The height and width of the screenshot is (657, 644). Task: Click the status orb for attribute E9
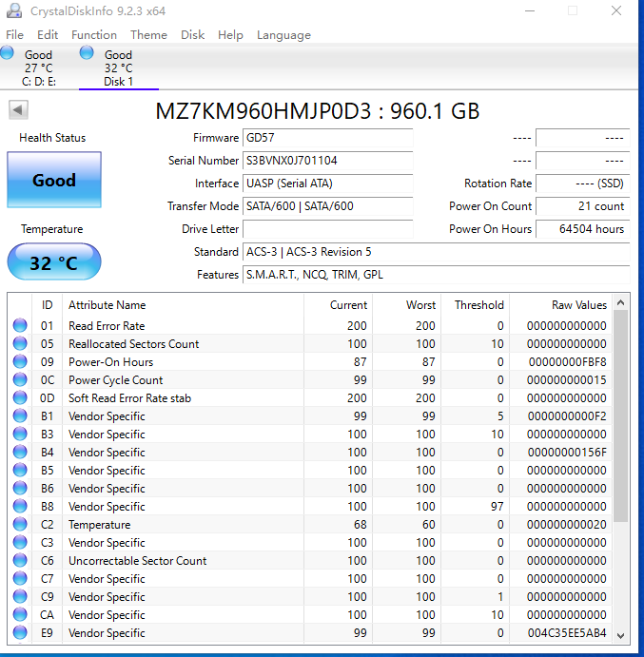[x=20, y=632]
